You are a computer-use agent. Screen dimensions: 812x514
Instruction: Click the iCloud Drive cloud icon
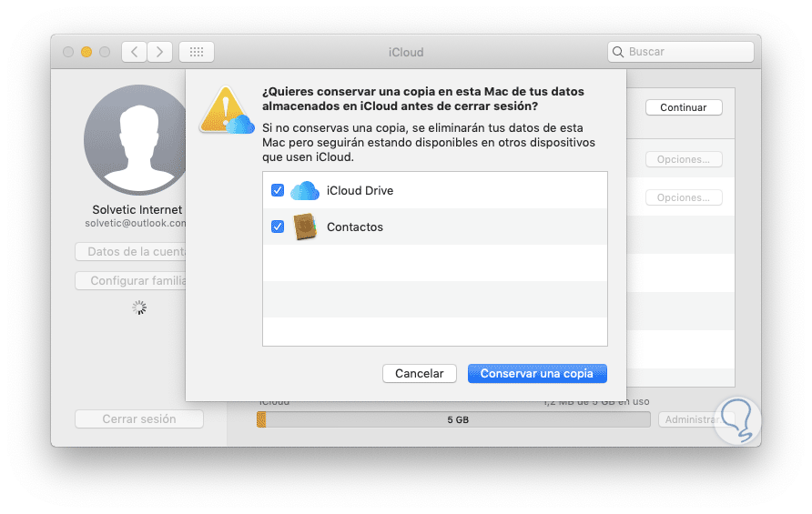[305, 190]
